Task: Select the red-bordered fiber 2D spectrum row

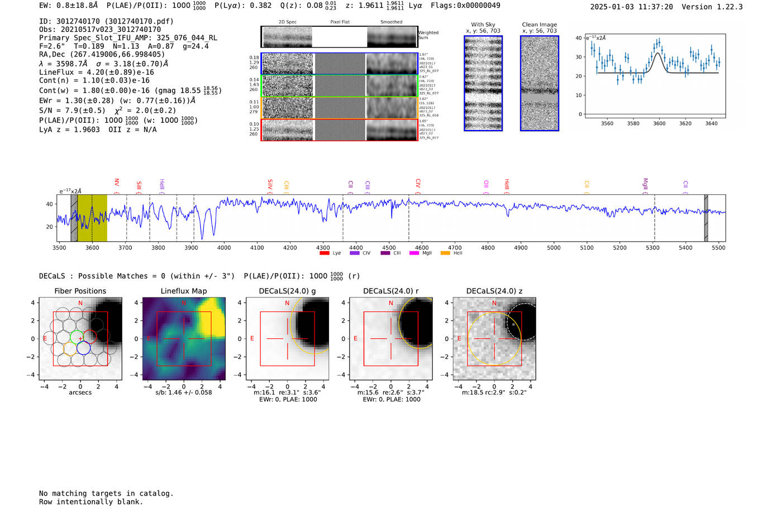Action: [x=340, y=130]
